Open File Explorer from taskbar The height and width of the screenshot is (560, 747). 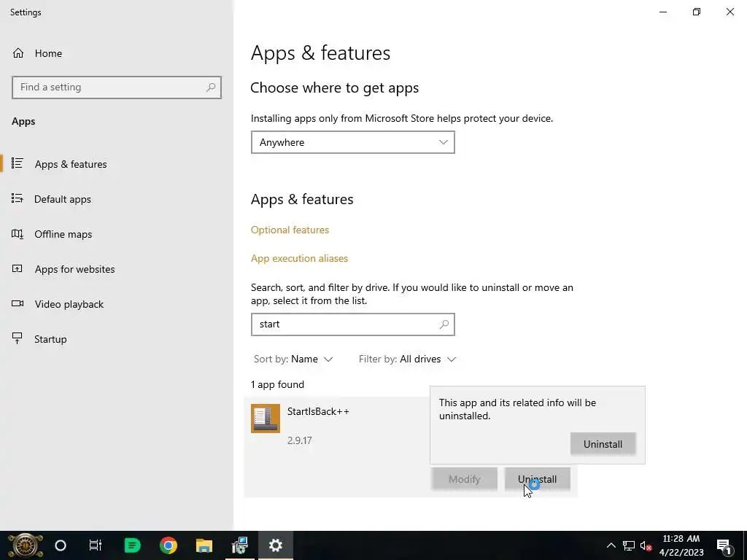(x=204, y=545)
